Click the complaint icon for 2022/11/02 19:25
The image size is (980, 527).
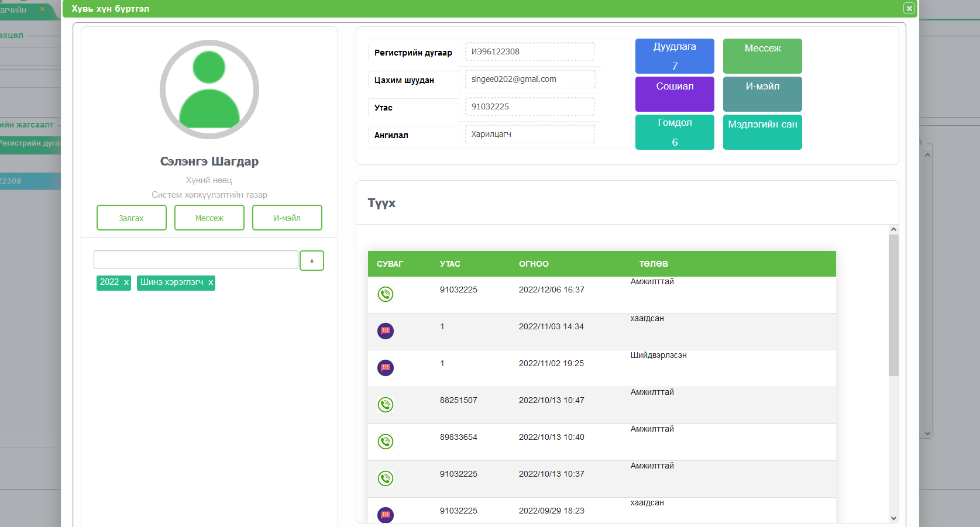pyautogui.click(x=386, y=368)
